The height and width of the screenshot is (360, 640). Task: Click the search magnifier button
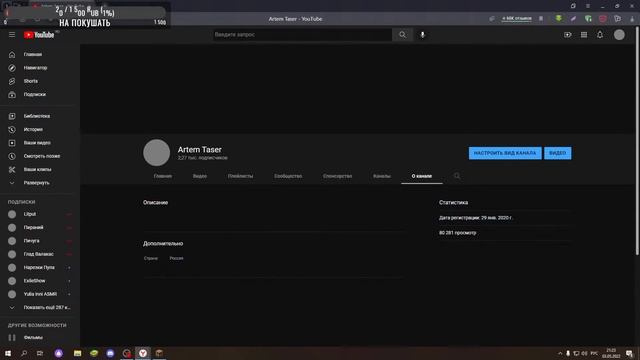click(x=402, y=35)
